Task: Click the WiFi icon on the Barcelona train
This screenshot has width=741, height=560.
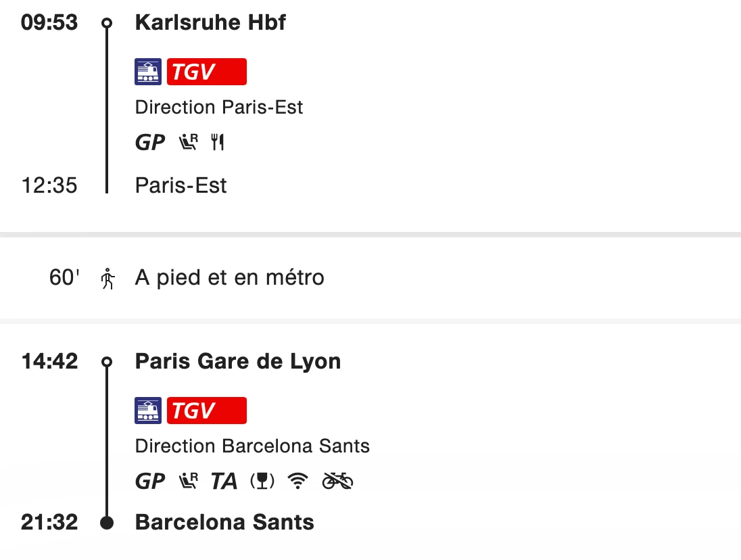Action: click(297, 481)
